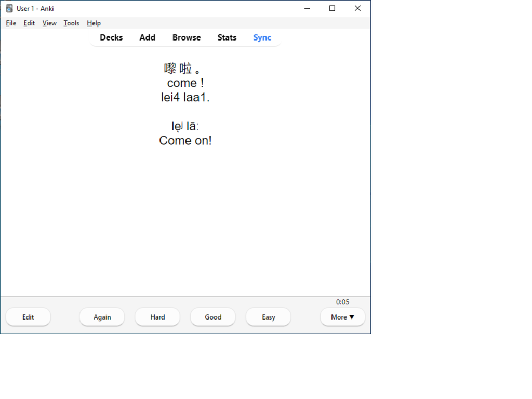Open the File menu
The width and height of the screenshot is (532, 399).
tap(11, 23)
